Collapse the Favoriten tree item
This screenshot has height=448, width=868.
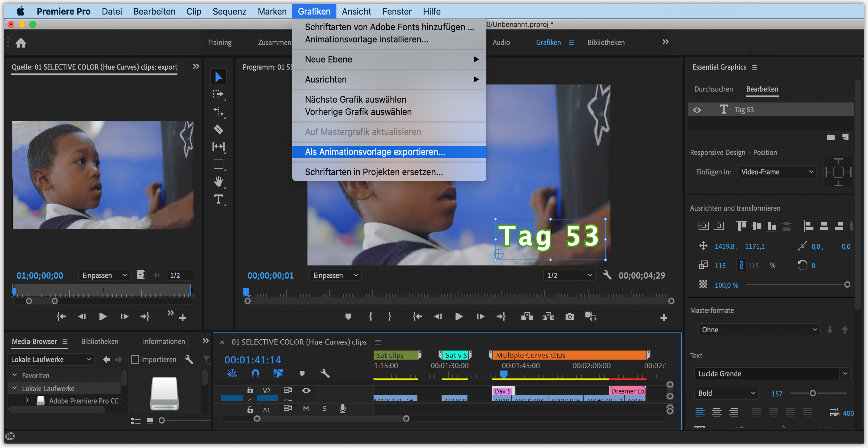coord(14,375)
